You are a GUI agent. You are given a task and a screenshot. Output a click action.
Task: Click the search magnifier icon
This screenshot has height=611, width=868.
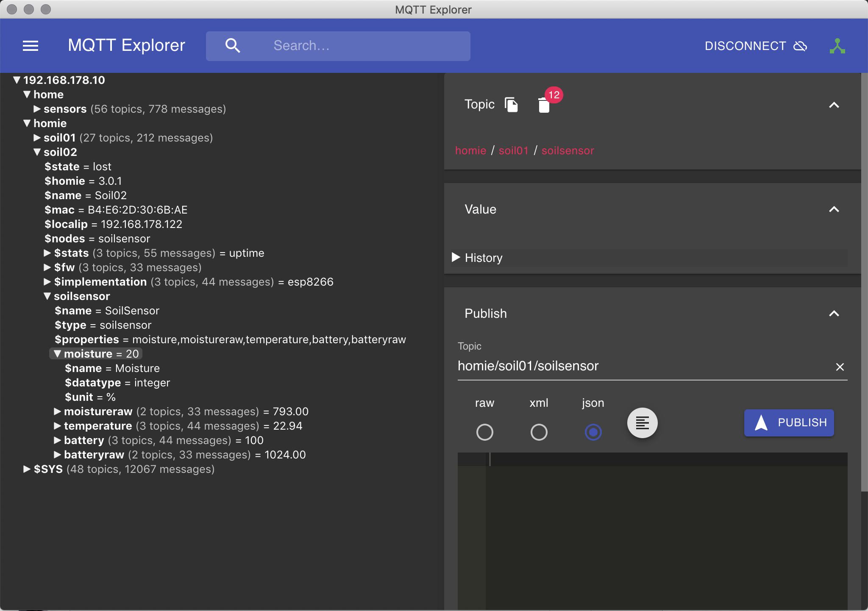233,46
